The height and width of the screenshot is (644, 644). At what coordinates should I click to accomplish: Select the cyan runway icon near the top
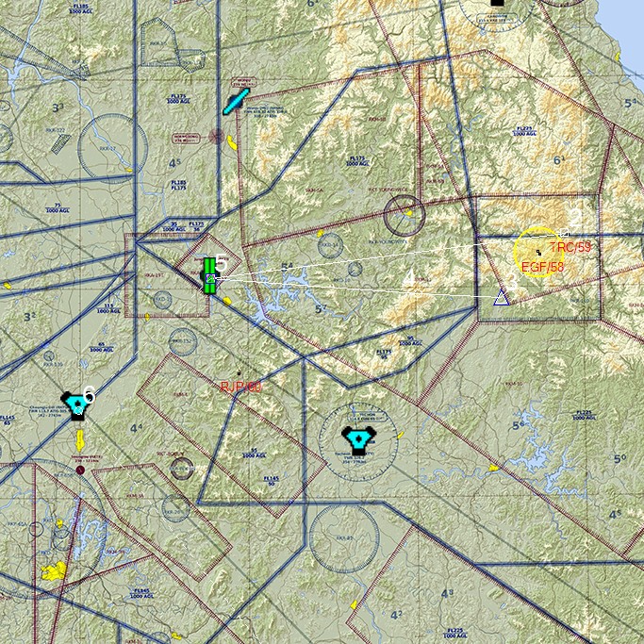(x=236, y=102)
